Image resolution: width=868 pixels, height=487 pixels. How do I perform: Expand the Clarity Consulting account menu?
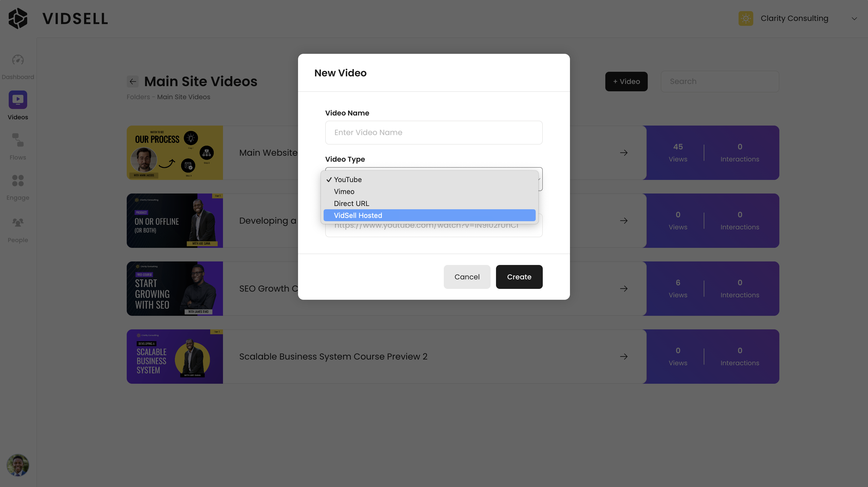coord(854,18)
